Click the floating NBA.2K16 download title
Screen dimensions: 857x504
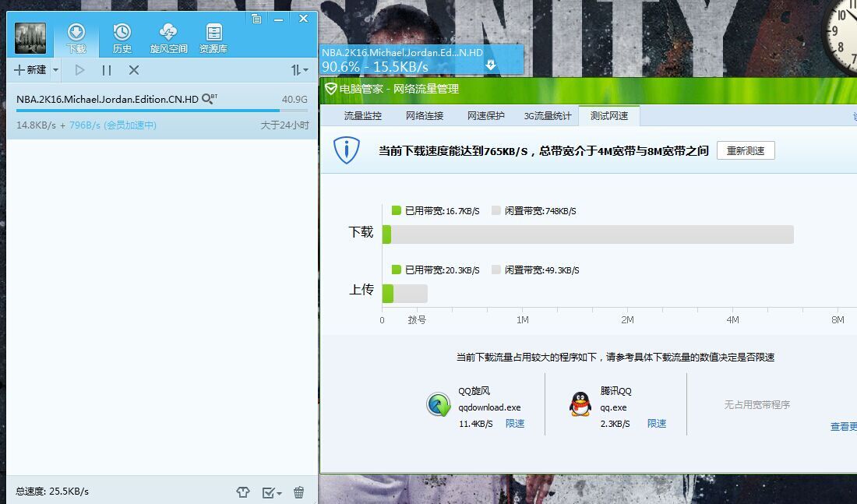tap(402, 52)
